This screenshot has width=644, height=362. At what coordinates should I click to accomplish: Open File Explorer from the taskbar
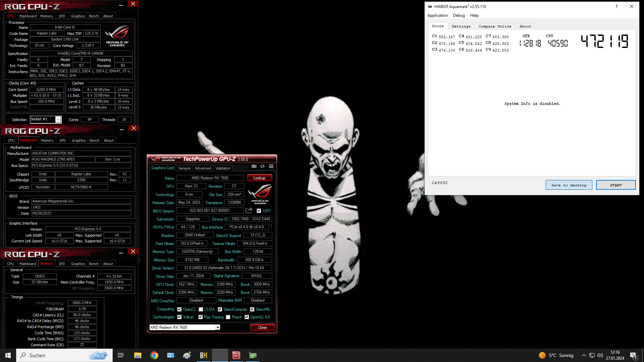[138, 355]
